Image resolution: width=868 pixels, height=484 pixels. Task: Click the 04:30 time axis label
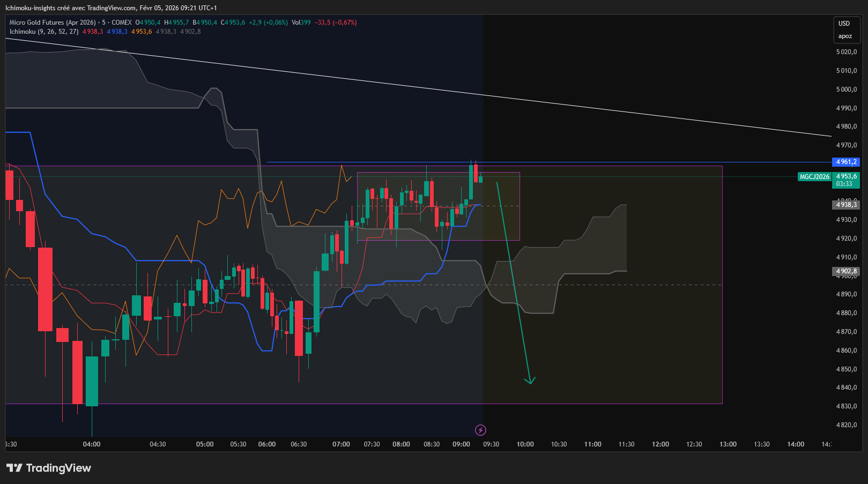pyautogui.click(x=158, y=444)
